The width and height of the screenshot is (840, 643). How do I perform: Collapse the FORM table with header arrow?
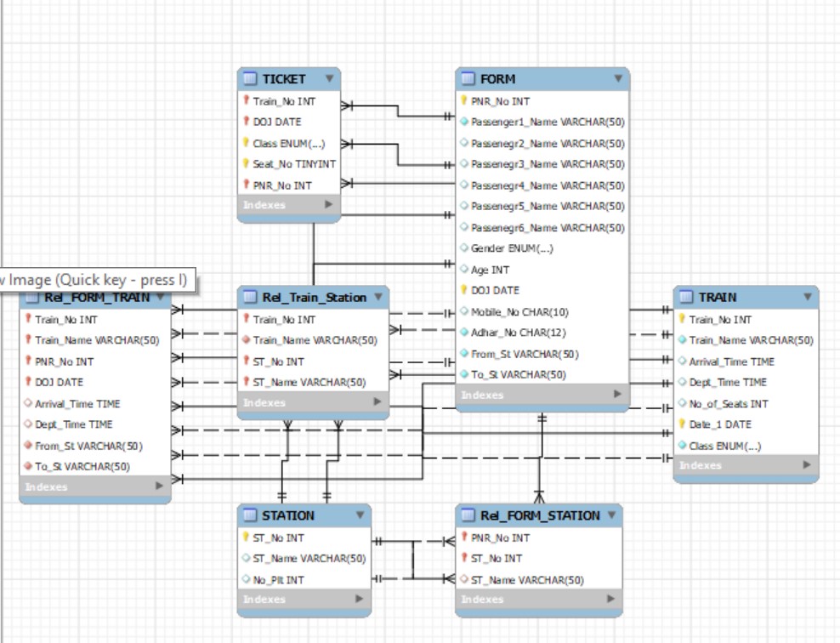pos(618,79)
